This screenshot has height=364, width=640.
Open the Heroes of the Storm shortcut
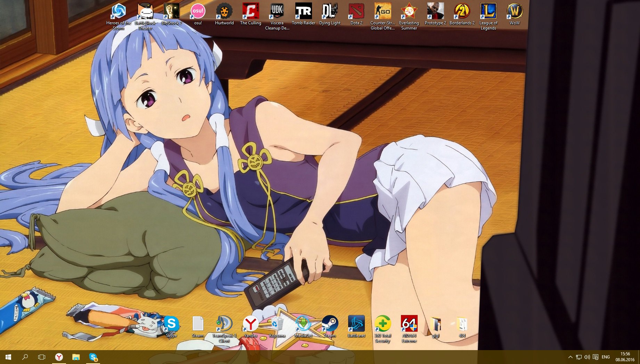coord(118,16)
